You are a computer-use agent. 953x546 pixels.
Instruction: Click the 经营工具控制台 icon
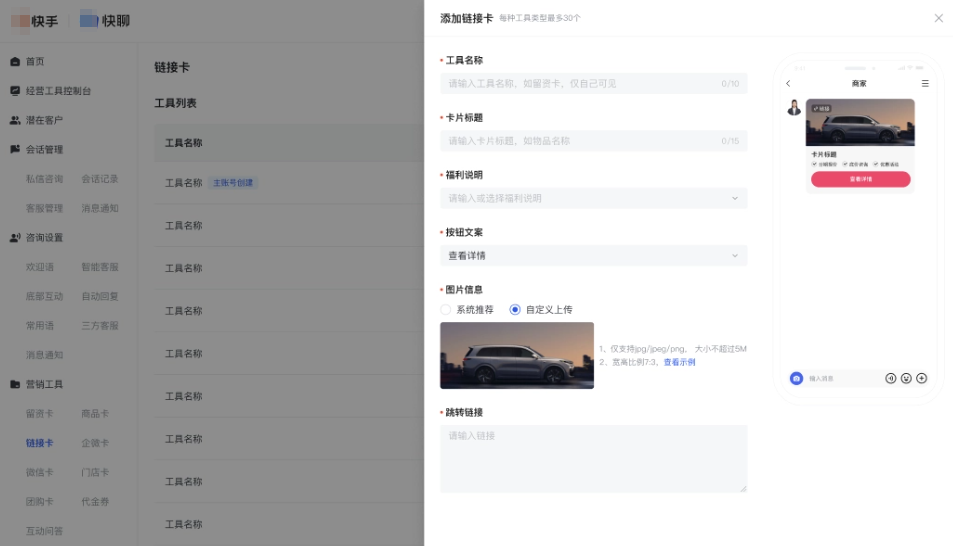pos(15,91)
